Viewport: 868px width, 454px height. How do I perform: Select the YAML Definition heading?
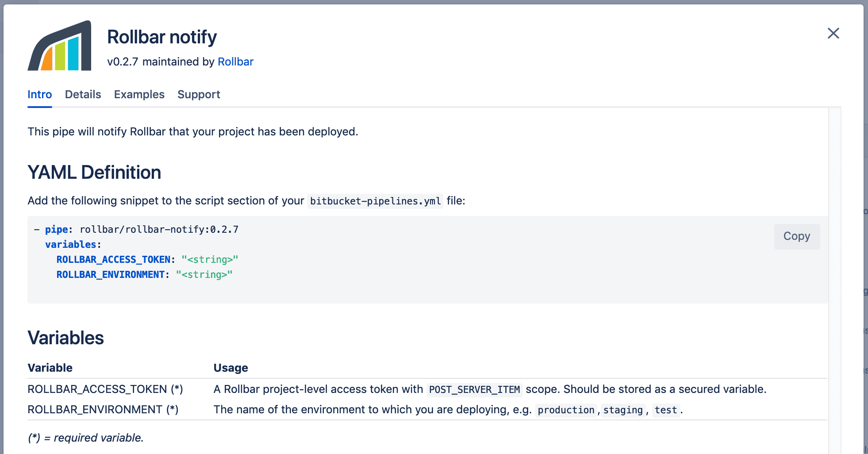94,172
